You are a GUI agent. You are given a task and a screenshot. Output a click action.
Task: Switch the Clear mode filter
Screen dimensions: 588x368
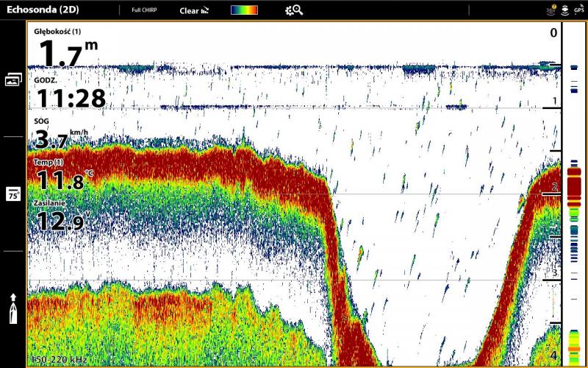tap(189, 11)
